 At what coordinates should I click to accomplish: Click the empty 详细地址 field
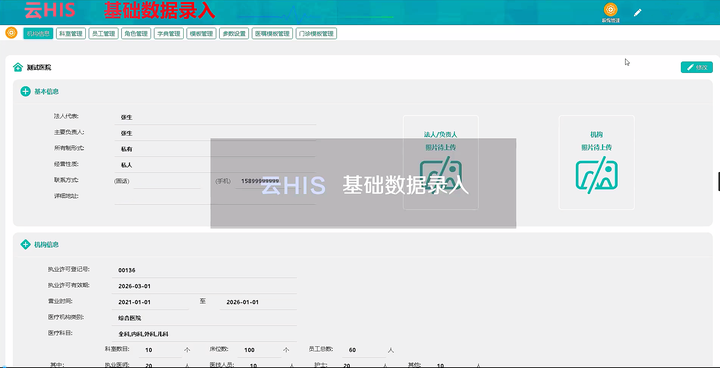pyautogui.click(x=215, y=197)
